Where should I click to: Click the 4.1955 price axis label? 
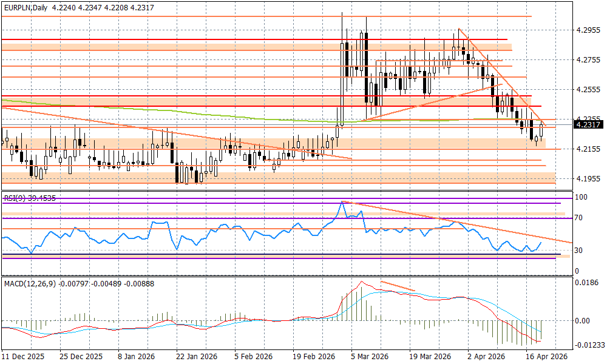coord(588,178)
